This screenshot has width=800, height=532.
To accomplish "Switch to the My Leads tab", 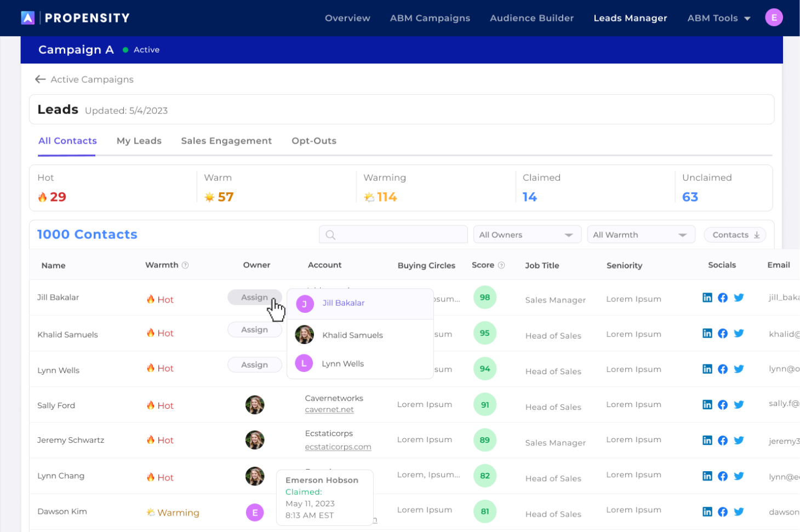I will [x=139, y=141].
